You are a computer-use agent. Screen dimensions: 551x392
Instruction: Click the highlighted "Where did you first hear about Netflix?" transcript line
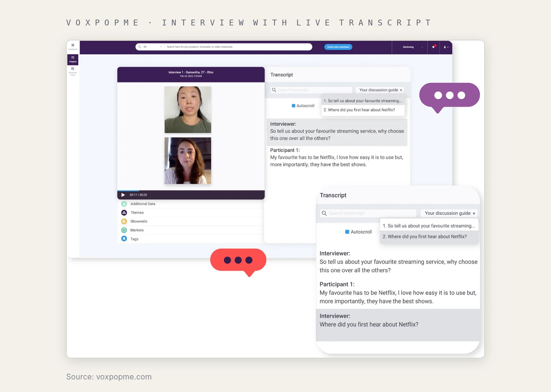pyautogui.click(x=369, y=324)
